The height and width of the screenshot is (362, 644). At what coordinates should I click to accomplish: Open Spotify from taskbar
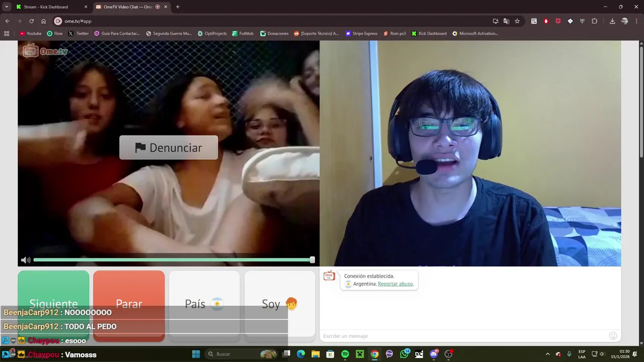point(345,354)
